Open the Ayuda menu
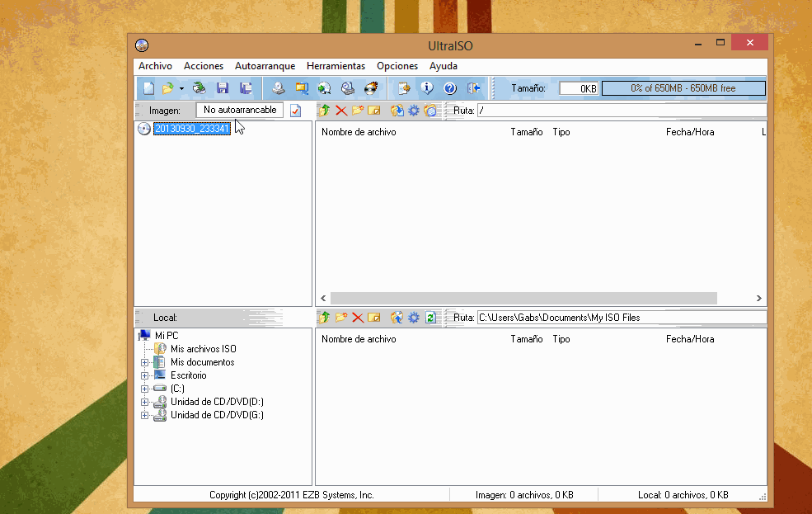The image size is (812, 514). click(444, 66)
